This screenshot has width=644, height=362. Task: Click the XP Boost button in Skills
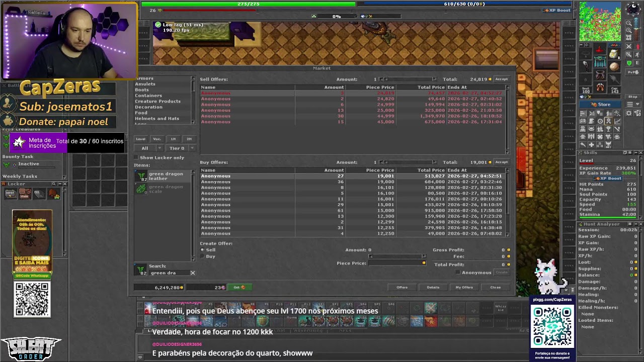[x=609, y=178]
